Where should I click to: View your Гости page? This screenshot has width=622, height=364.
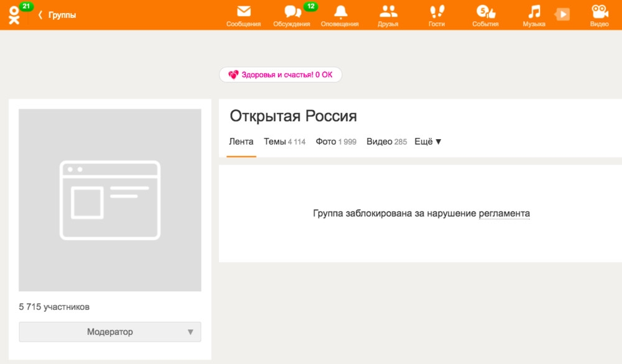click(x=437, y=14)
